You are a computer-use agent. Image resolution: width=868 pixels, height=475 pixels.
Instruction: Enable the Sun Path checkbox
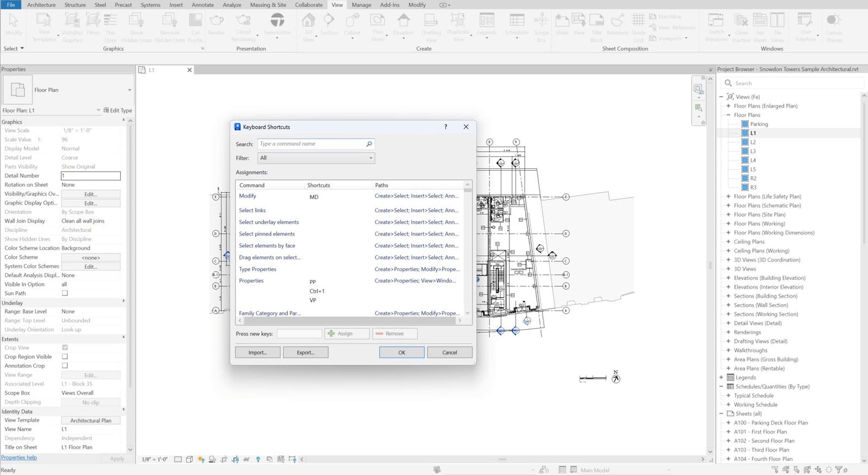(65, 293)
